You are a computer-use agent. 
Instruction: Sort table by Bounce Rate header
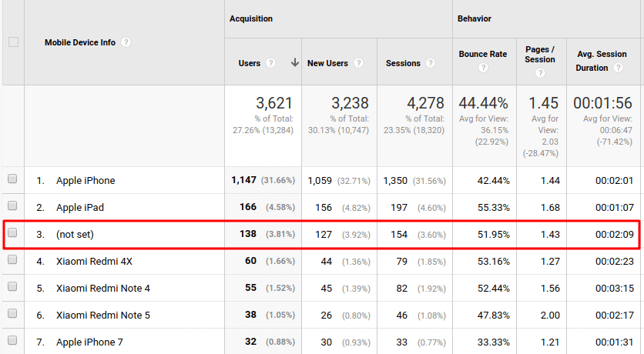point(483,54)
